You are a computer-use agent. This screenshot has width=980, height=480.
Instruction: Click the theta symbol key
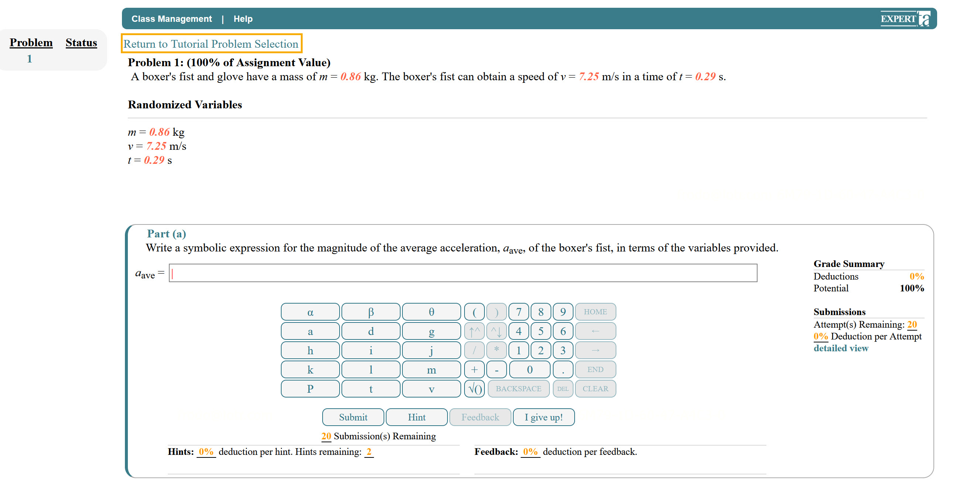431,312
